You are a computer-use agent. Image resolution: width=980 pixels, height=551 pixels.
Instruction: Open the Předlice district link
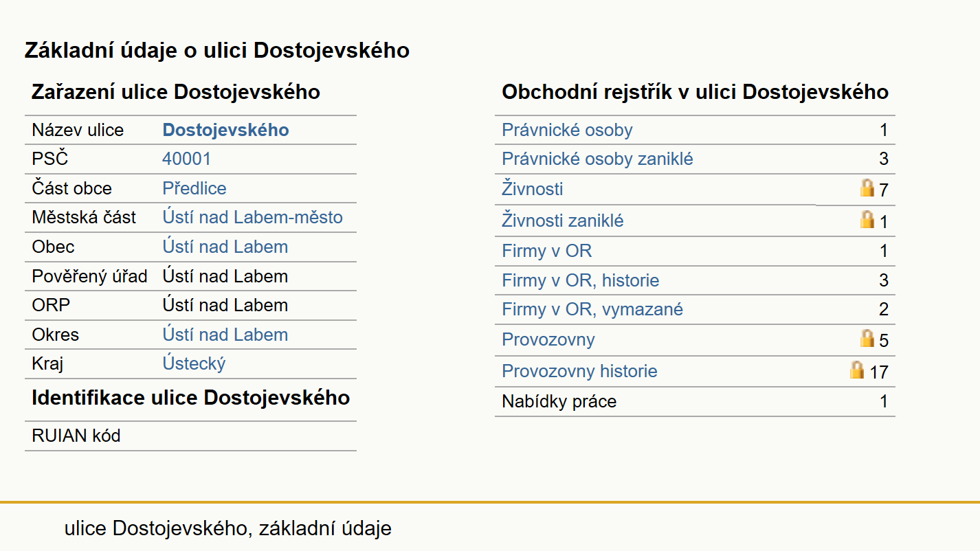tap(194, 188)
